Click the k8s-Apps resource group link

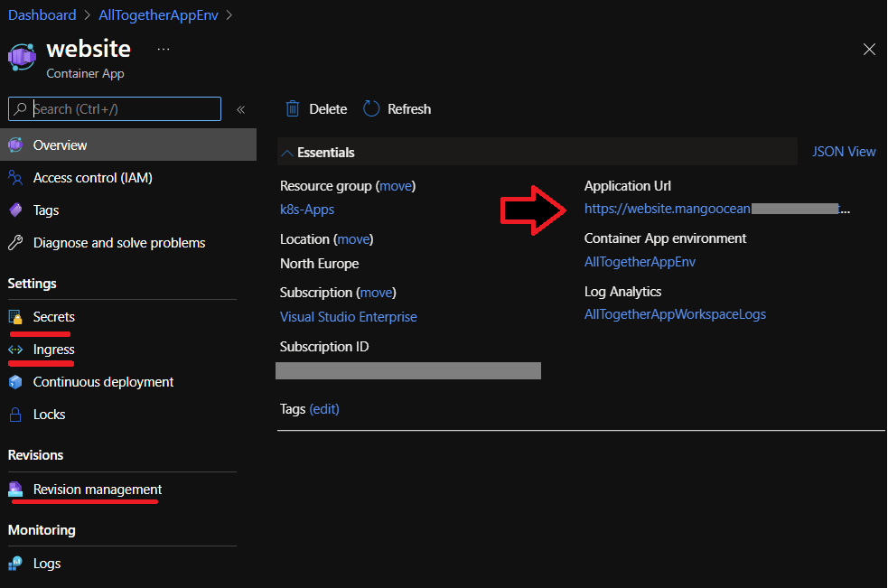307,210
